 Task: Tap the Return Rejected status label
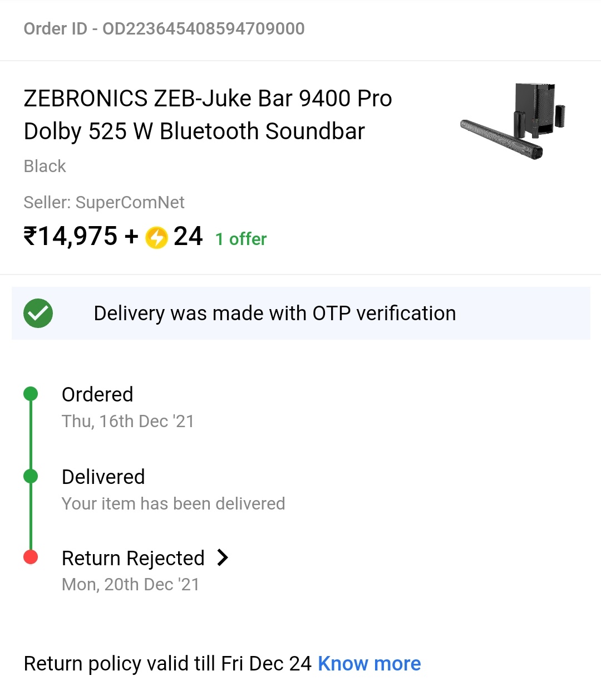133,558
